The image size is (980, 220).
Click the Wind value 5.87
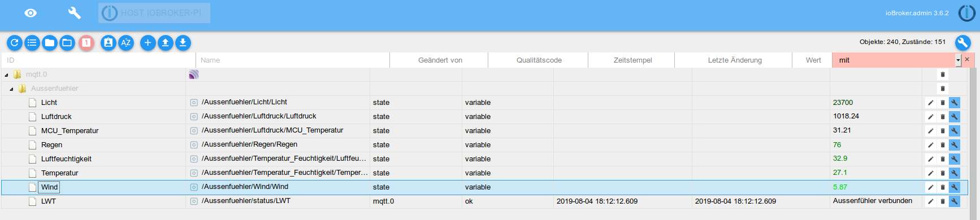(x=840, y=187)
